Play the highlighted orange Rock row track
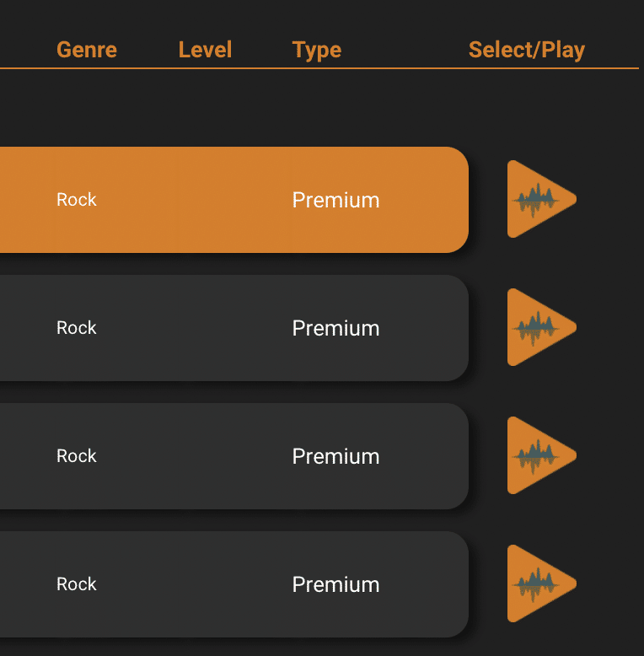The height and width of the screenshot is (656, 644). coord(541,199)
